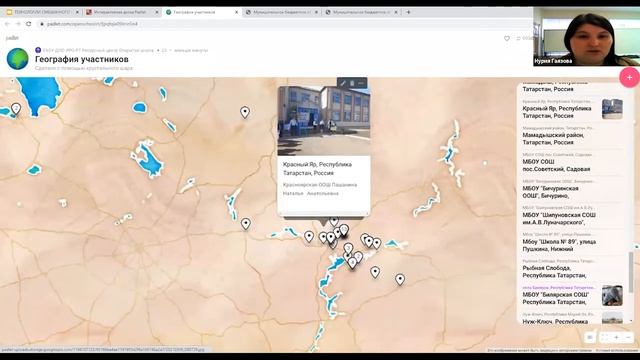The width and height of the screenshot is (640, 360).
Task: Click the numbered cluster pin near the lake
Action: click(16, 109)
